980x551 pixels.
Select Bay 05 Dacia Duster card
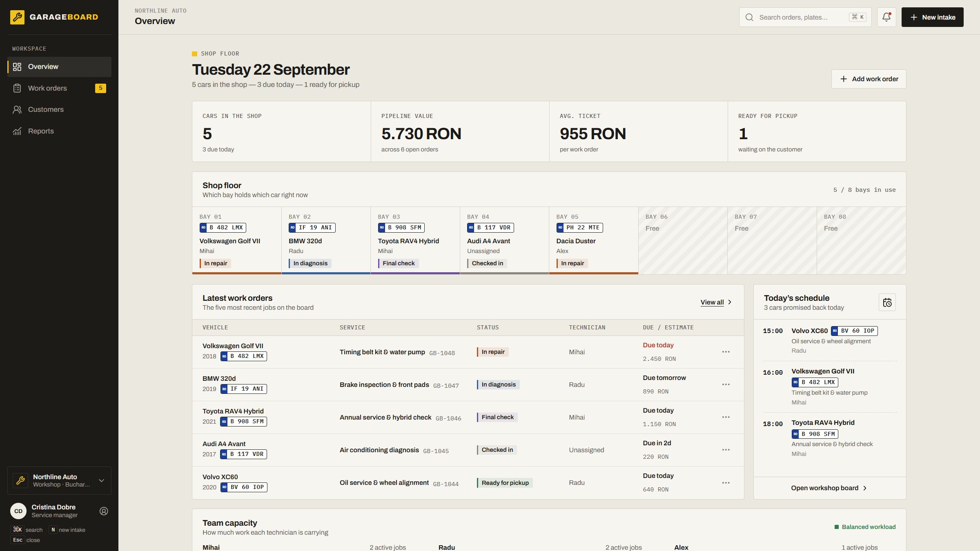click(x=594, y=240)
